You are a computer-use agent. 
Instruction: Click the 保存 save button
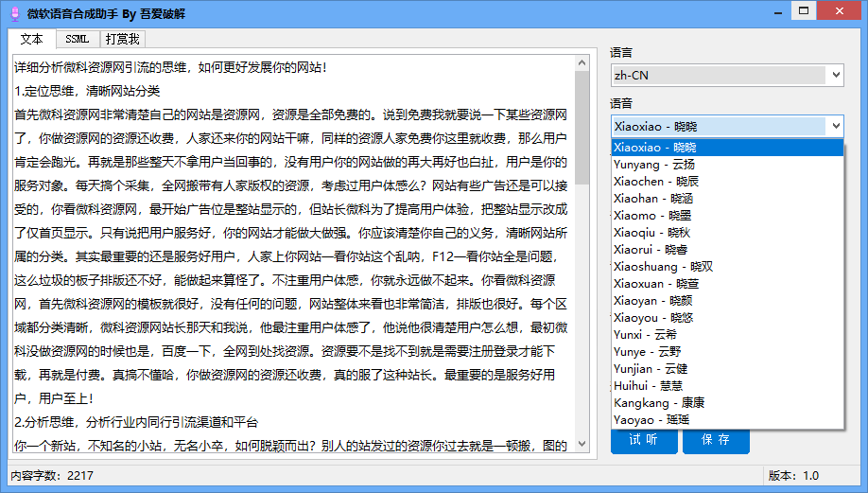coord(716,440)
